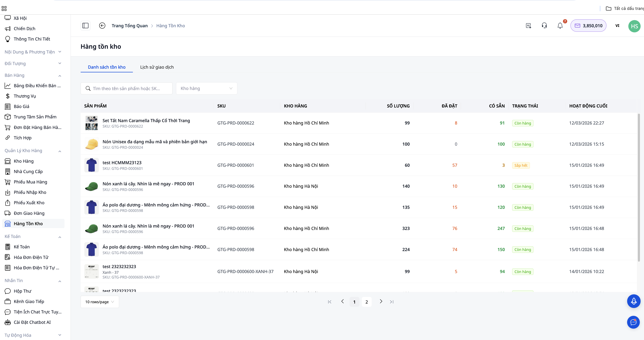Open the chat bubble floating button

pos(633,322)
